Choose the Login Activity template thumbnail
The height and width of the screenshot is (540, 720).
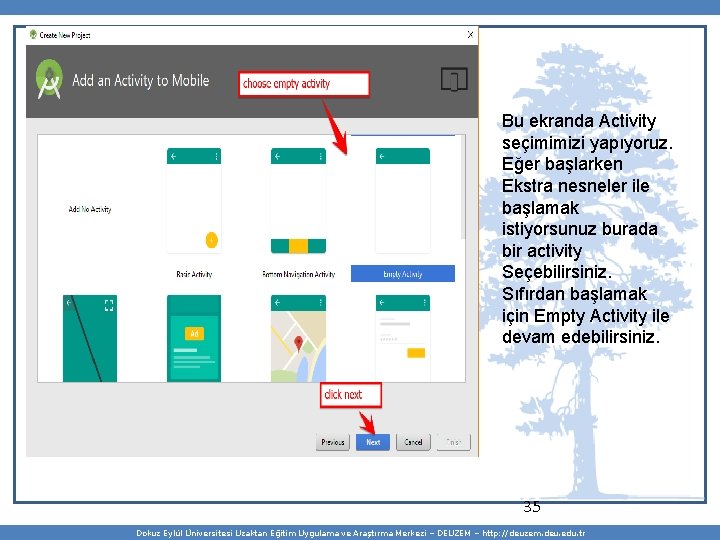pos(403,338)
